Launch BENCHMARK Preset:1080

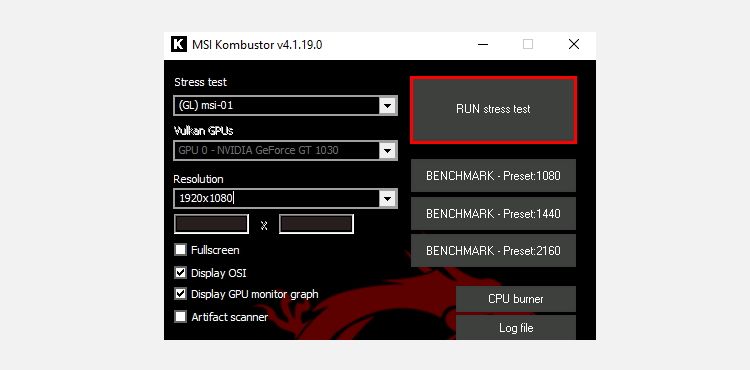point(493,175)
